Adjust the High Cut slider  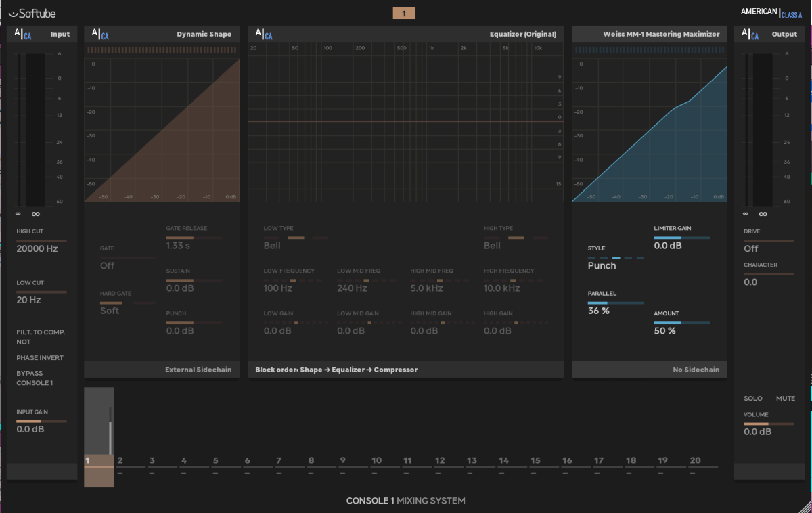pyautogui.click(x=41, y=240)
